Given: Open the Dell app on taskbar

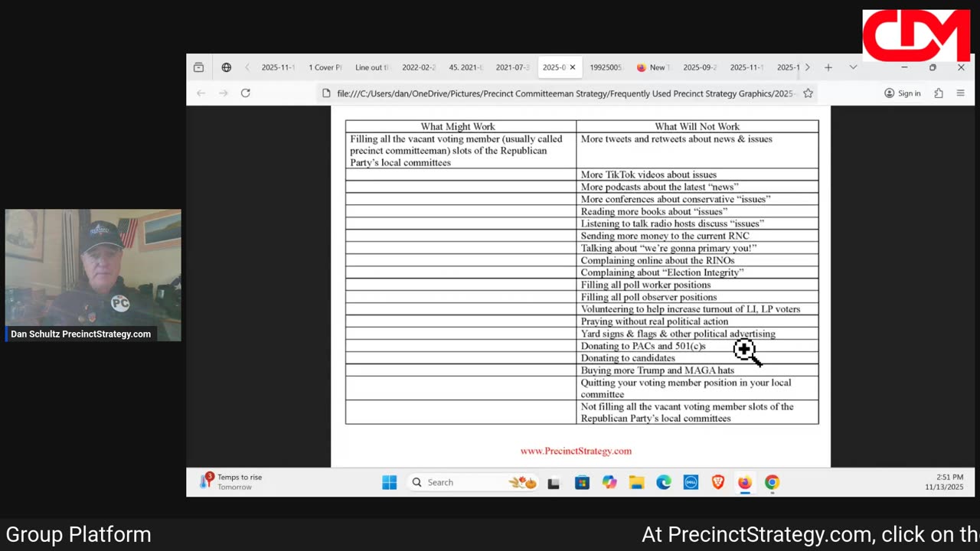Looking at the screenshot, I should (x=691, y=482).
